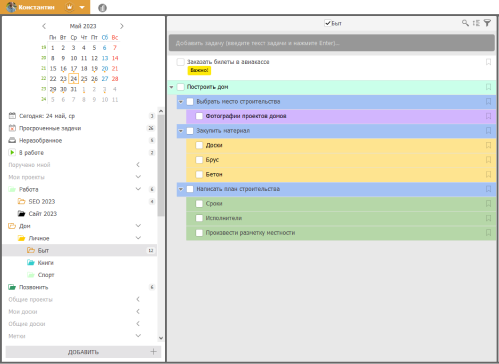This screenshot has height=364, width=499.
Task: Tick the Бетон checkbox
Action: pyautogui.click(x=199, y=174)
